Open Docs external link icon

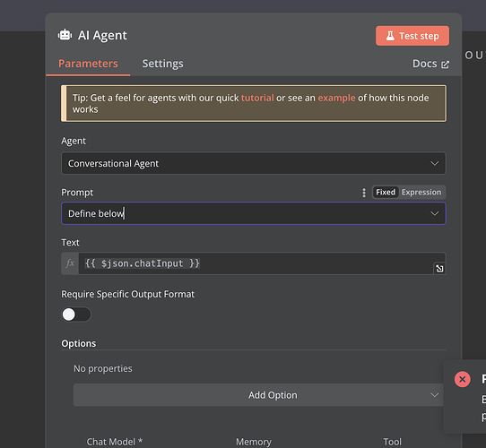(x=445, y=65)
